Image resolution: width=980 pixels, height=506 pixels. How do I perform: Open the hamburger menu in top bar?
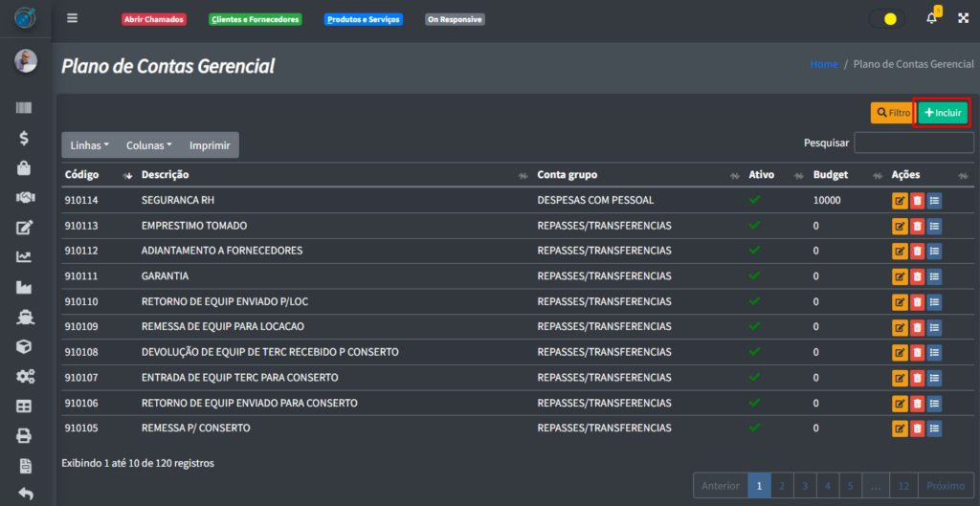click(x=73, y=18)
